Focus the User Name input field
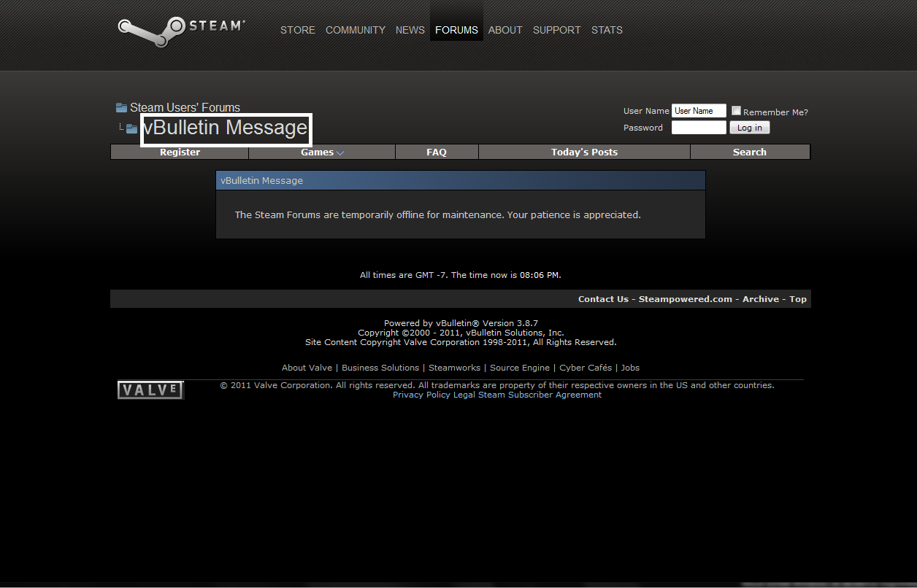The width and height of the screenshot is (917, 588). (x=699, y=111)
